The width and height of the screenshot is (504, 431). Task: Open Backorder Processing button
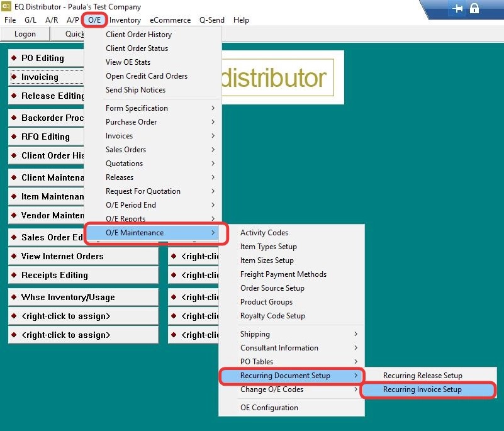(x=46, y=118)
